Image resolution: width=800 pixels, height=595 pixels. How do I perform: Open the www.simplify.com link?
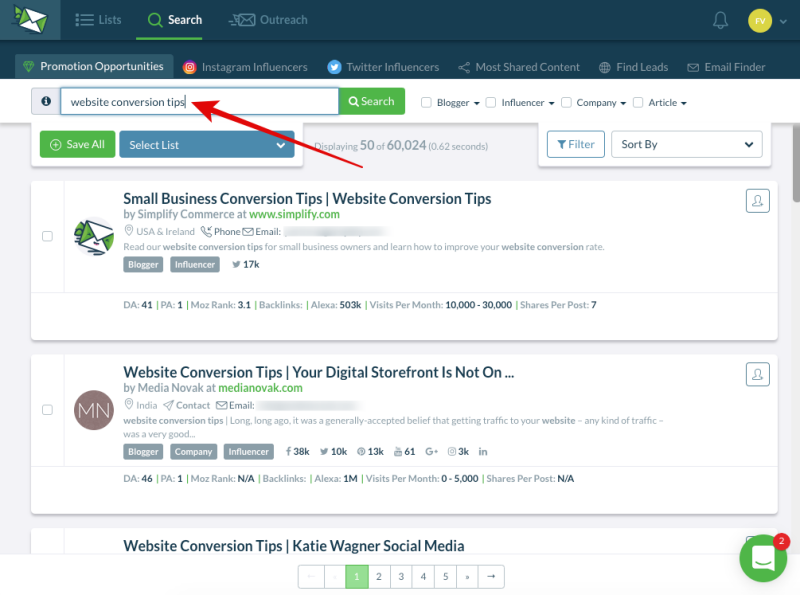294,214
